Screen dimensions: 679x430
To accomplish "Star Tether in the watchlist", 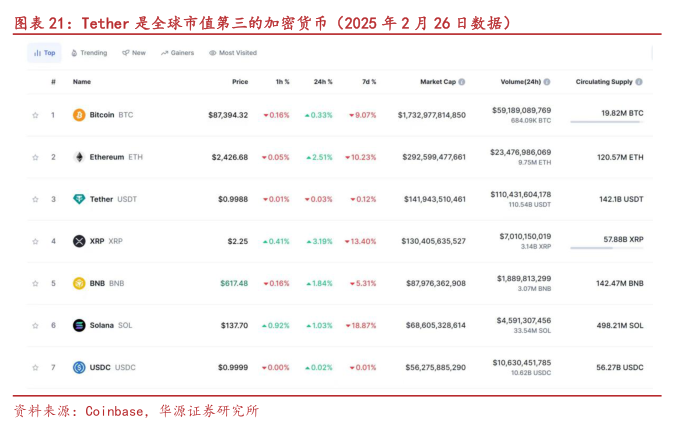I will pos(35,199).
